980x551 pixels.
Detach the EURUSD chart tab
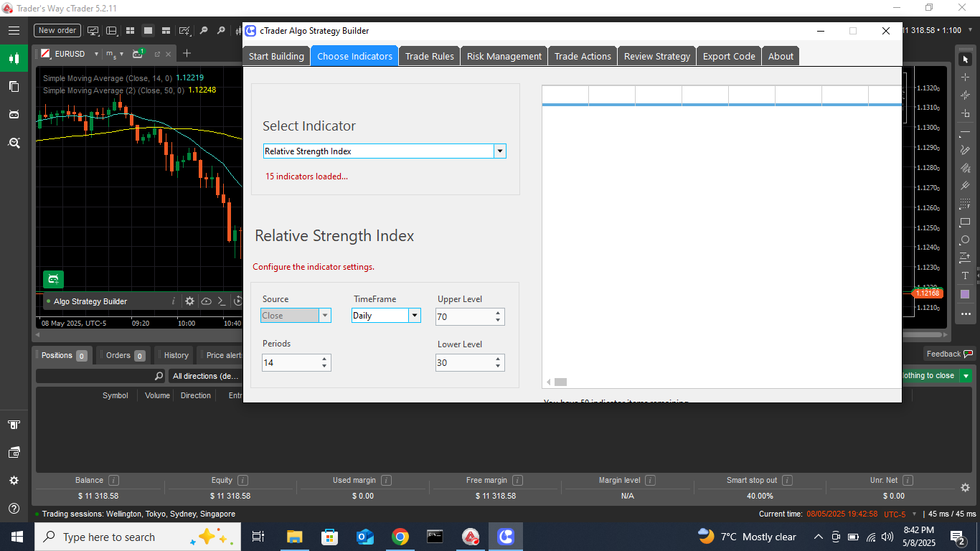[x=157, y=54]
